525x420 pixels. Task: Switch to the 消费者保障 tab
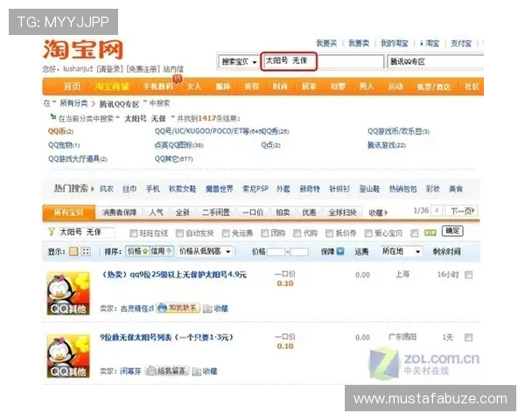[119, 213]
